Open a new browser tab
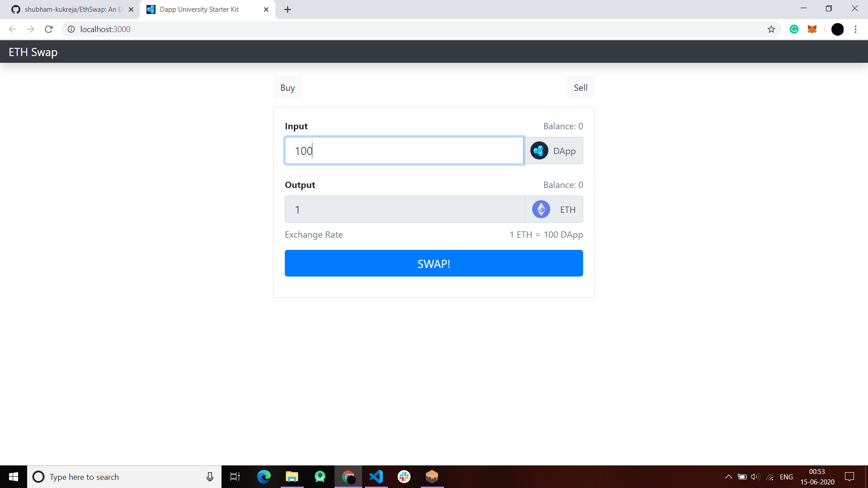Screen dimensions: 868x488 pyautogui.click(x=288, y=9)
